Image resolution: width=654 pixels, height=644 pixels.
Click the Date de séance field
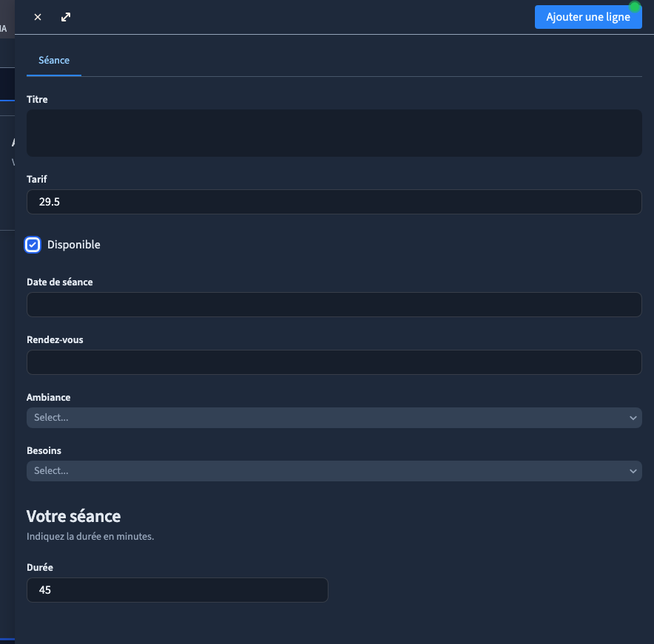[x=334, y=305]
